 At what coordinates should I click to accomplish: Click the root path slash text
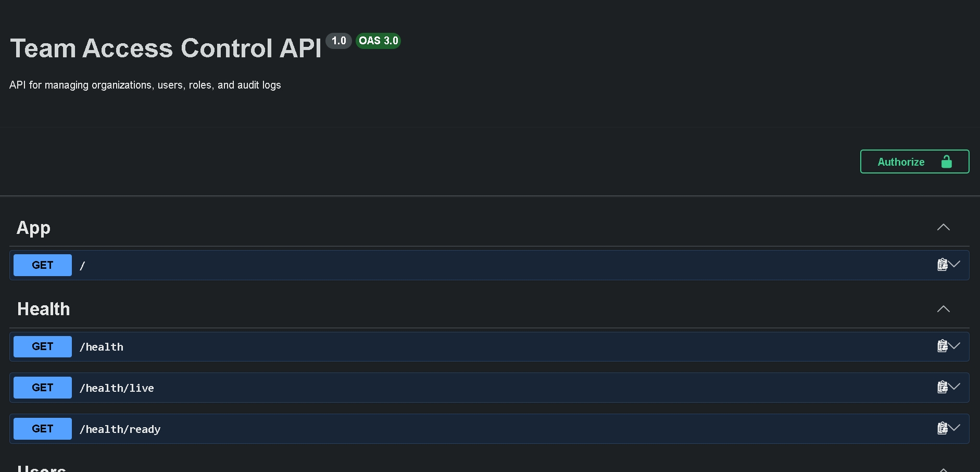point(82,266)
